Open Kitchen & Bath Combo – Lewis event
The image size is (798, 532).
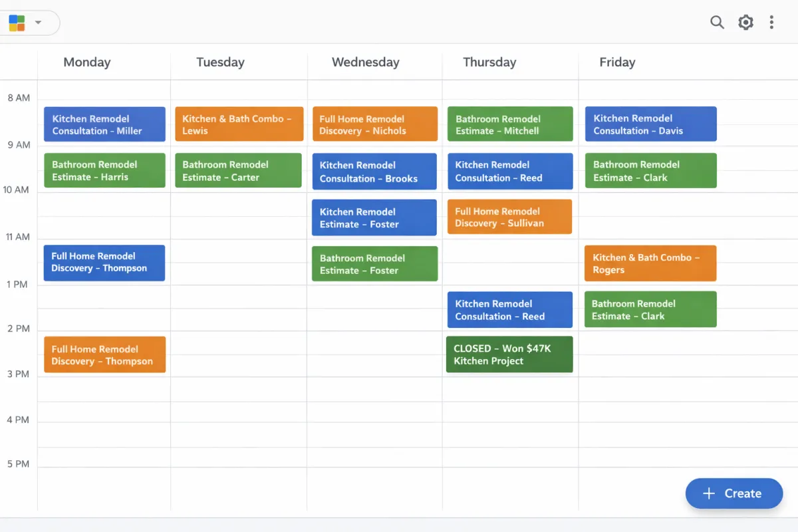[x=239, y=124]
